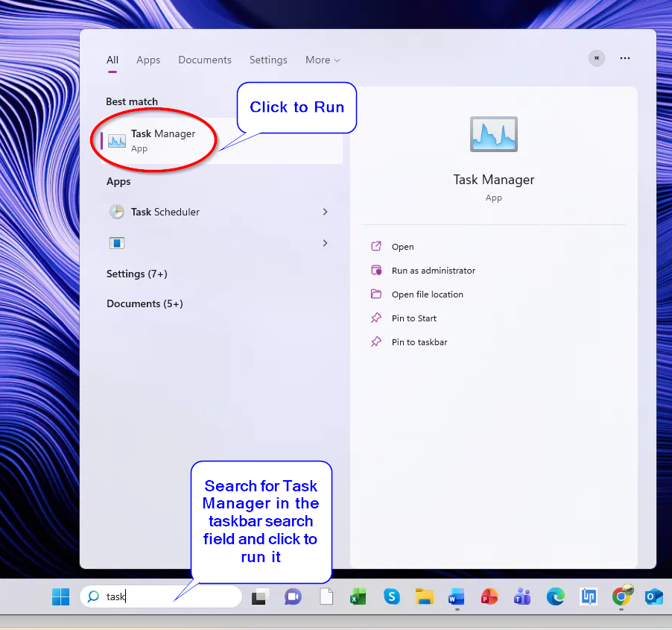Launch Microsoft Edge from the taskbar
Image resolution: width=672 pixels, height=630 pixels.
click(556, 596)
